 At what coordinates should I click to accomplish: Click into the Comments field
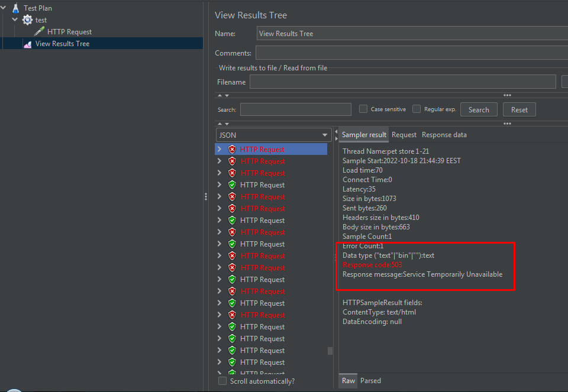click(412, 53)
